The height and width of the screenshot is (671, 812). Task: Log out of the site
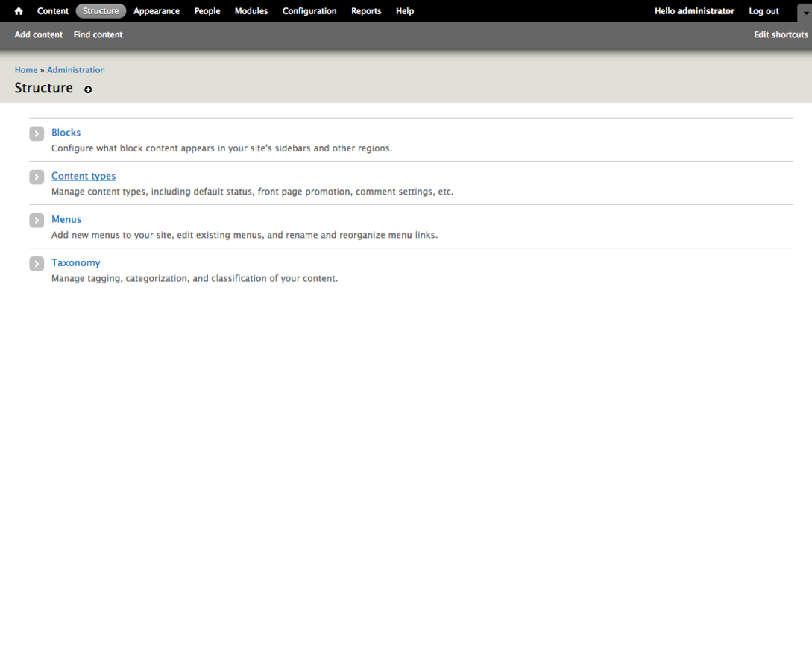pos(764,11)
